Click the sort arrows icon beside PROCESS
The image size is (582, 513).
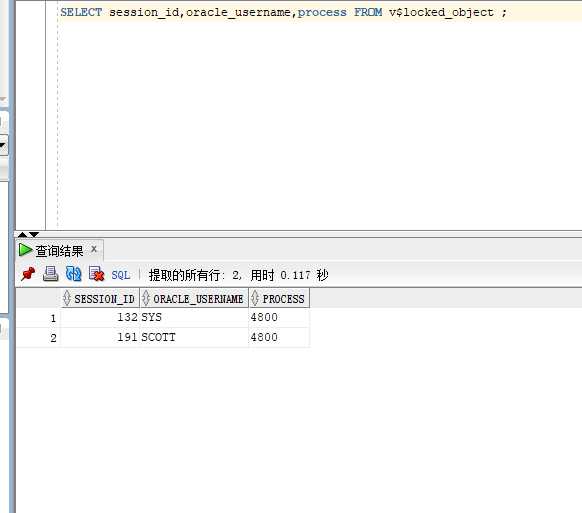click(255, 298)
